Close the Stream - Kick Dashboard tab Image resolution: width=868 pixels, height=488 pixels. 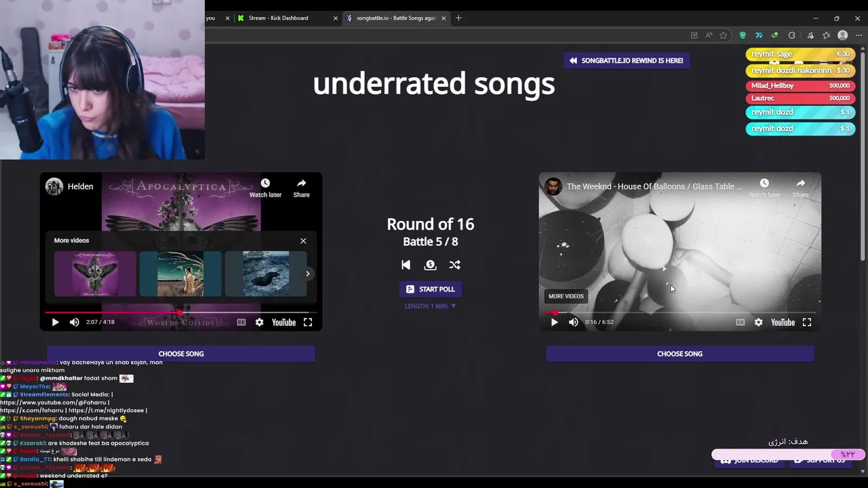tap(335, 18)
